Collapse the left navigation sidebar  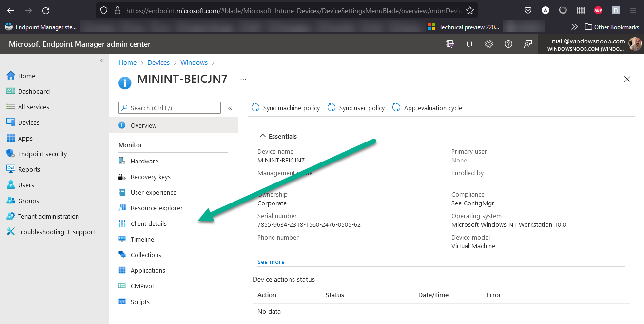[102, 61]
